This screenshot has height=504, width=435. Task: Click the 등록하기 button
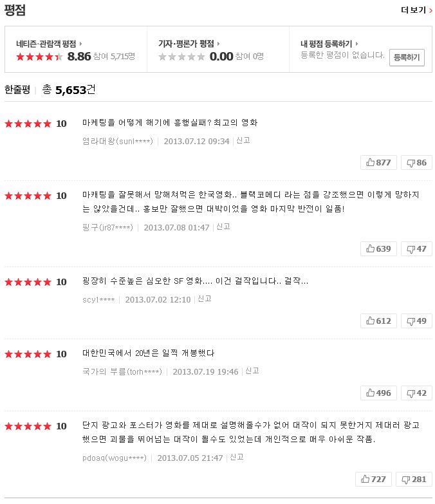(x=407, y=57)
